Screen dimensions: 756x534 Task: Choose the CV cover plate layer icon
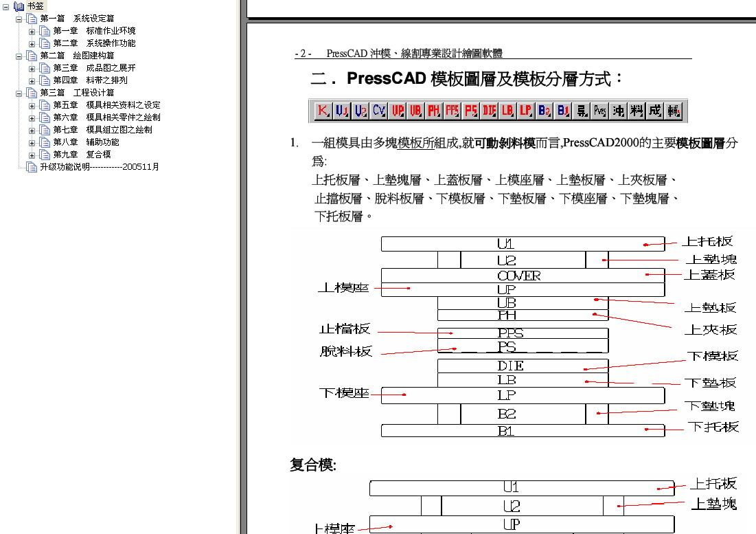coord(378,111)
